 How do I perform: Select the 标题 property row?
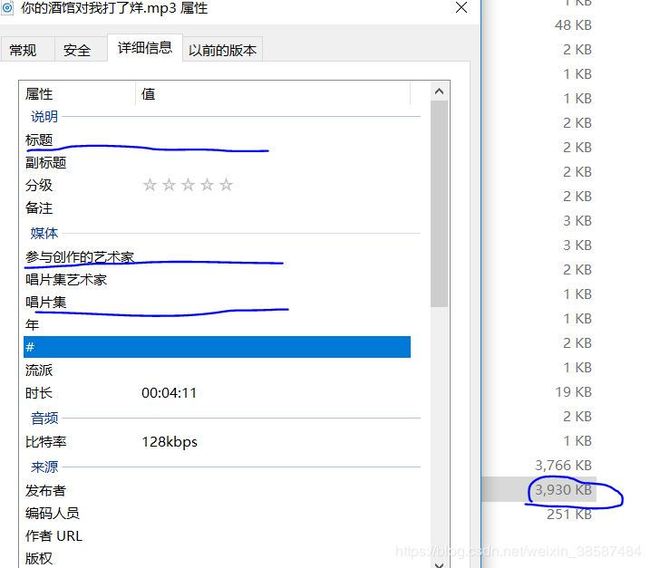click(217, 141)
